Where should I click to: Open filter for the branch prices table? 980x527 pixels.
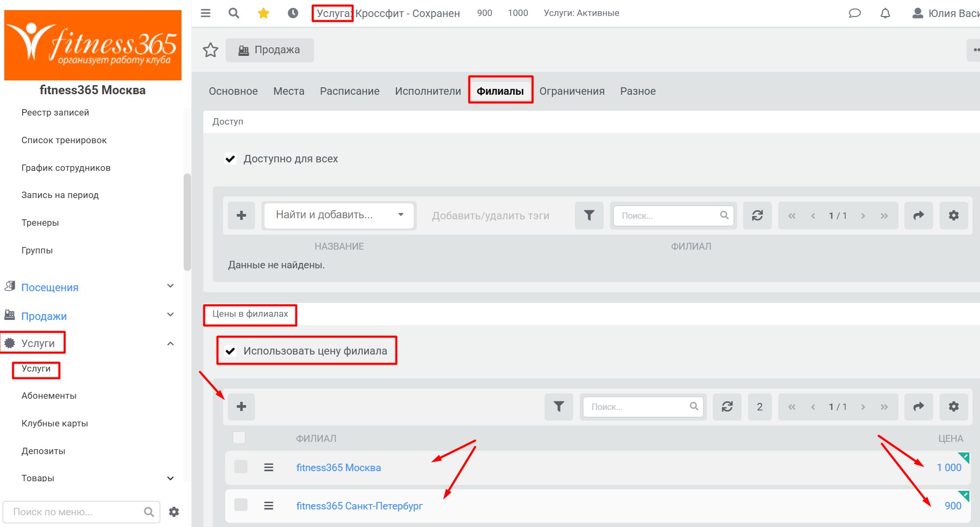coord(559,407)
